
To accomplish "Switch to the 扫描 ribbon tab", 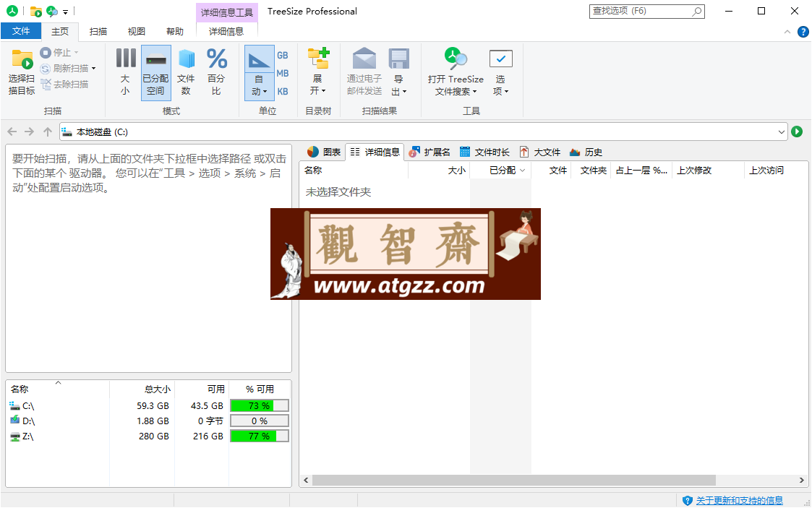I will click(x=98, y=32).
